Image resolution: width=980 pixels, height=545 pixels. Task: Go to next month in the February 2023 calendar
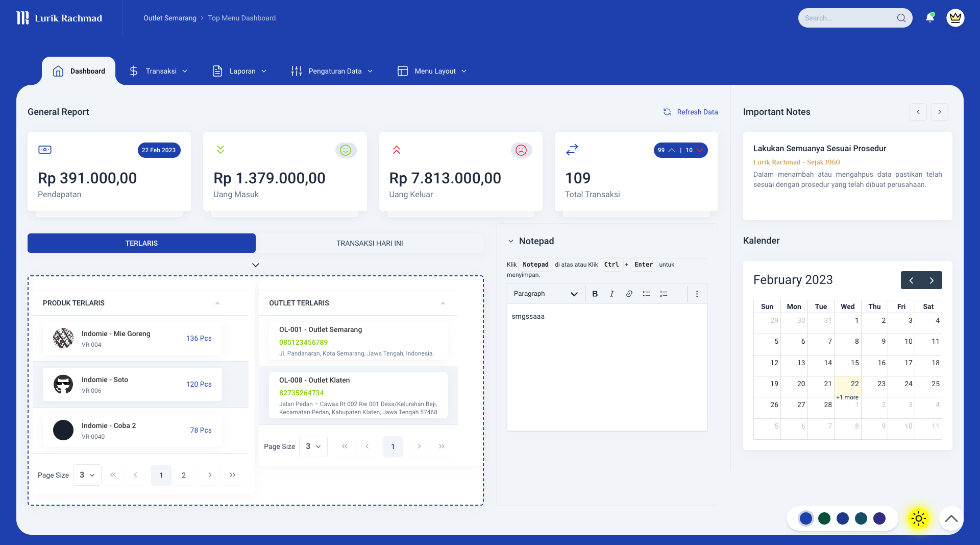(932, 280)
